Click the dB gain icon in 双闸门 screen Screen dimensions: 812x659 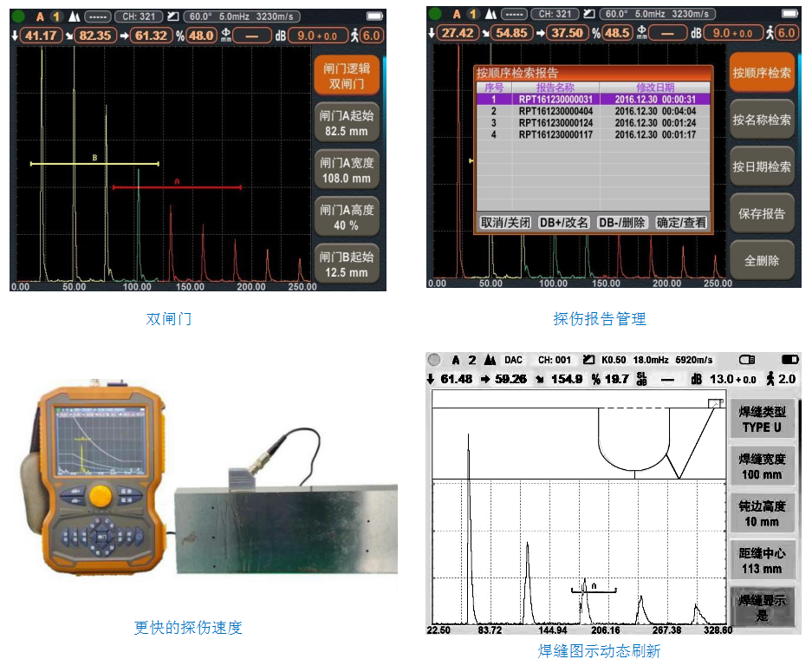[x=279, y=35]
